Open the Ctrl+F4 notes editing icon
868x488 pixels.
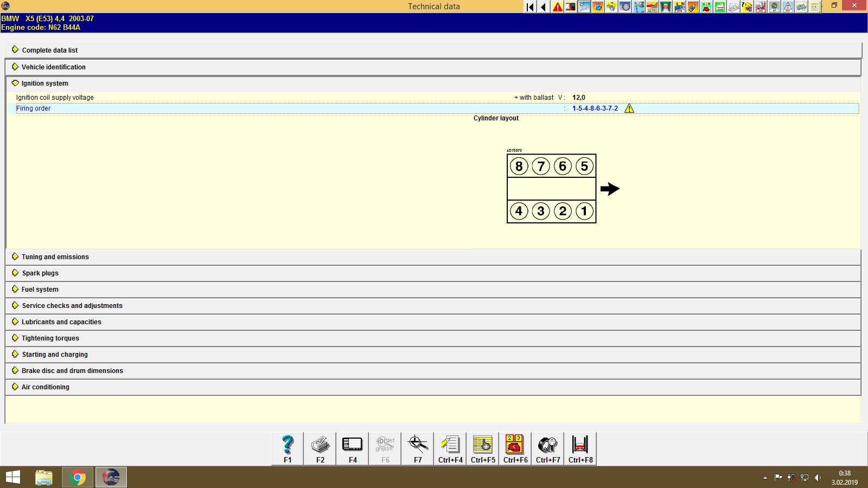pyautogui.click(x=450, y=448)
